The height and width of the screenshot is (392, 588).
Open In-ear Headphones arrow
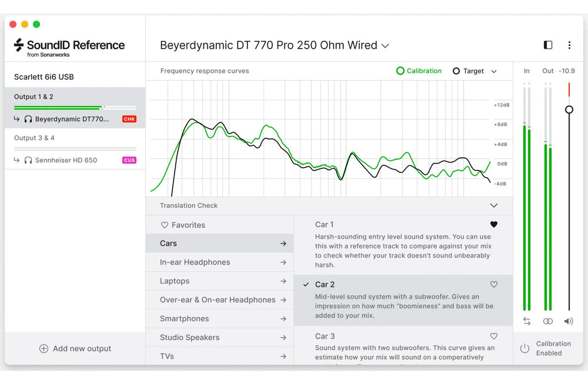(283, 262)
